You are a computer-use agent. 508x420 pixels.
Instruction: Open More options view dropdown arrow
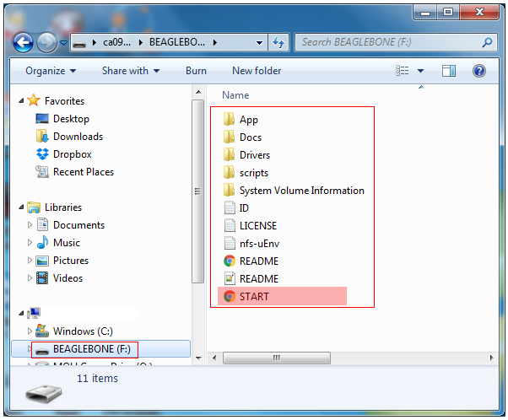point(420,71)
